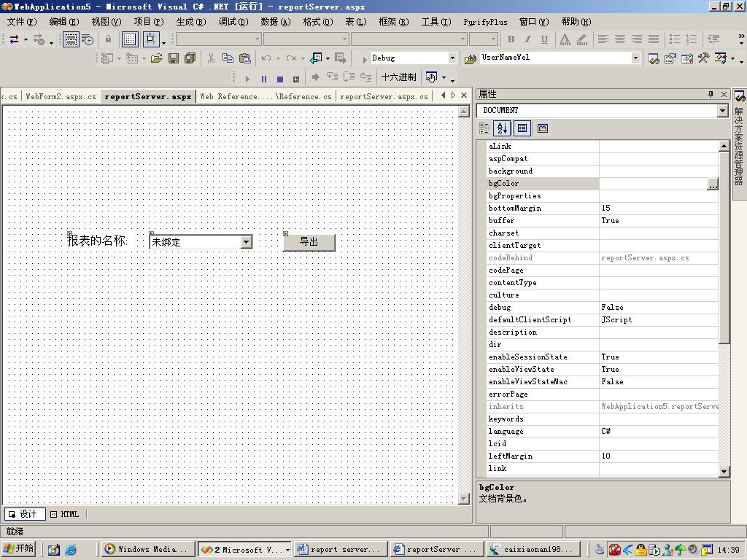Toggle the Show Grid toolbar button
This screenshot has height=560, width=747.
tap(130, 39)
